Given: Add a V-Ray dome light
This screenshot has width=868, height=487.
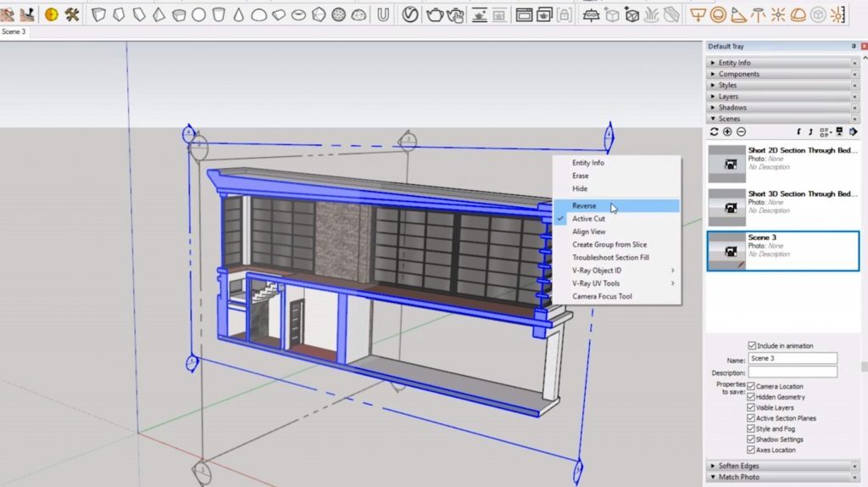Looking at the screenshot, I should click(x=798, y=14).
